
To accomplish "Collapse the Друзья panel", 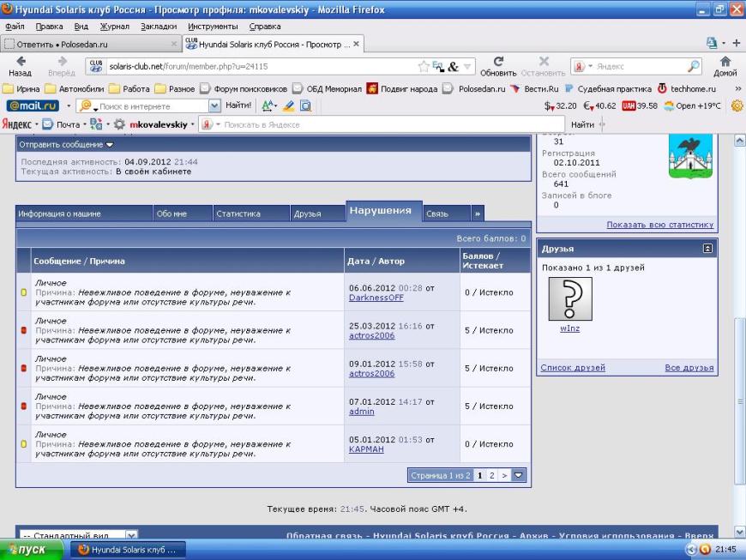I will point(707,249).
